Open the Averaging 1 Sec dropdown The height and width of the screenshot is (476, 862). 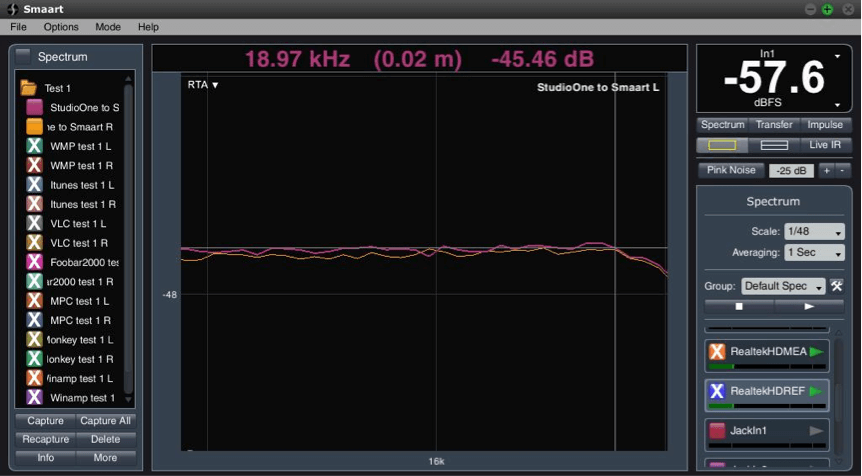click(814, 252)
